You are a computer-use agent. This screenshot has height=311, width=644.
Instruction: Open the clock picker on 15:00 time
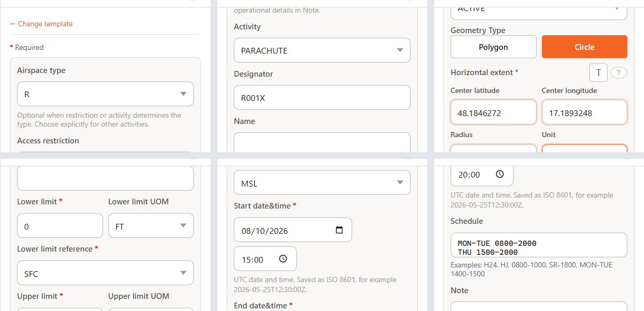[283, 259]
